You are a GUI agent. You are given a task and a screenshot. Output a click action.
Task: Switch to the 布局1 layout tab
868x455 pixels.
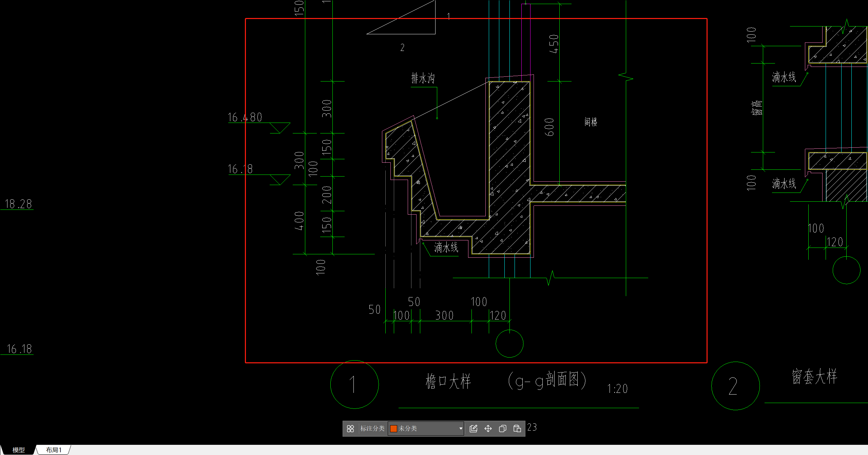[54, 450]
